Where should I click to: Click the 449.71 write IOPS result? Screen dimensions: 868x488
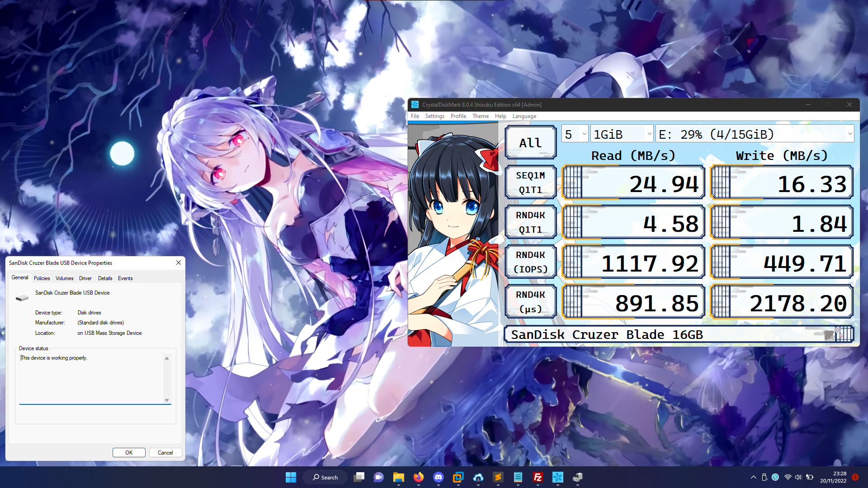(782, 262)
